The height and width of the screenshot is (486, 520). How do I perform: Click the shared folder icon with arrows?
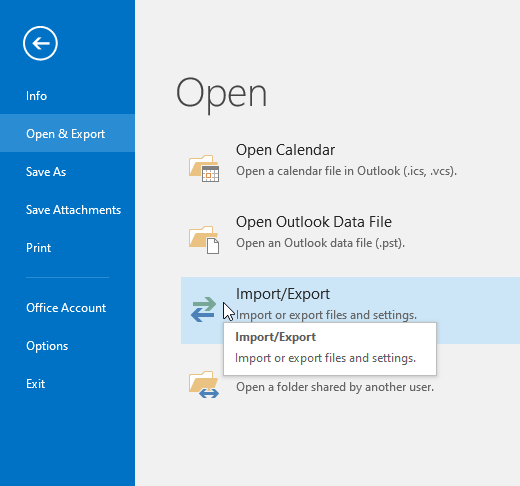(x=204, y=384)
